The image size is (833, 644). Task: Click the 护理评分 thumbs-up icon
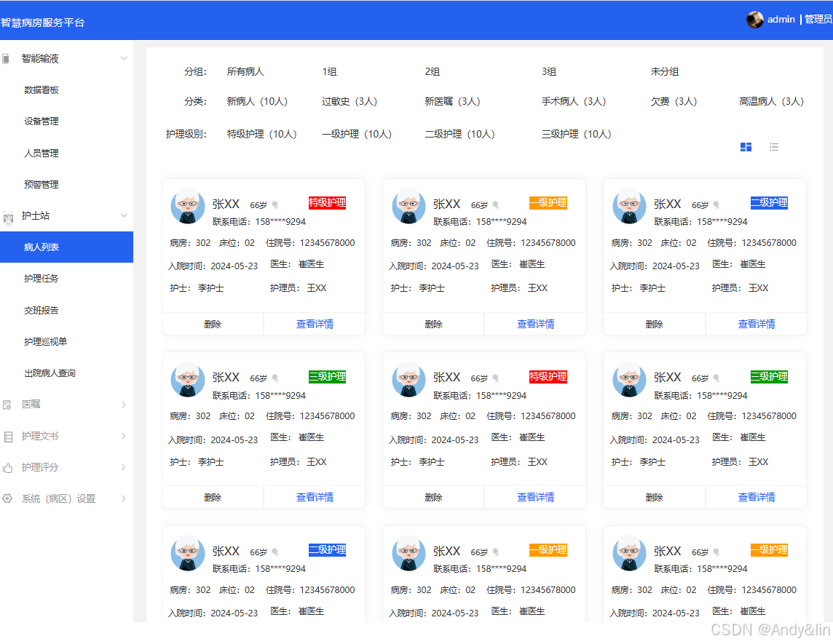pos(7,468)
